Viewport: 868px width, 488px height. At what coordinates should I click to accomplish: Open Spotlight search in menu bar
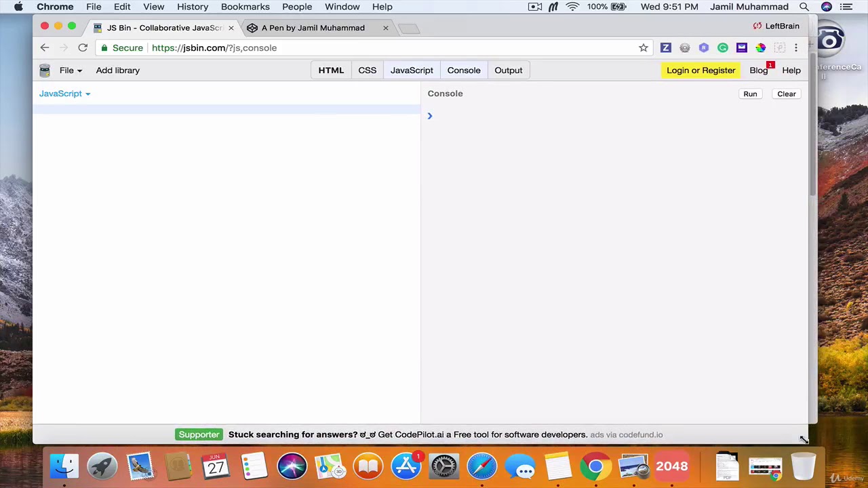804,7
